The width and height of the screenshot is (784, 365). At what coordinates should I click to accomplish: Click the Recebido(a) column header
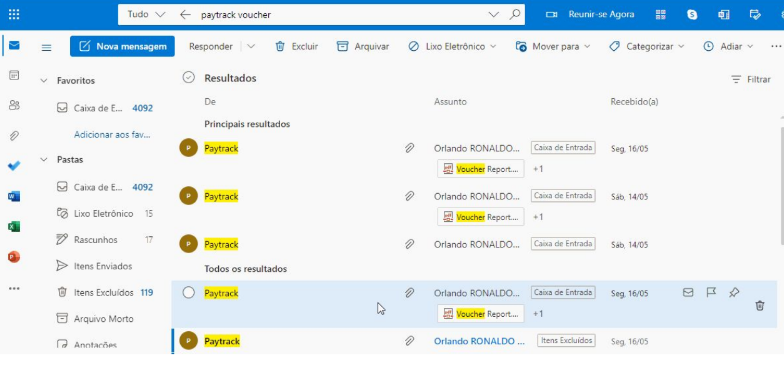coord(634,102)
